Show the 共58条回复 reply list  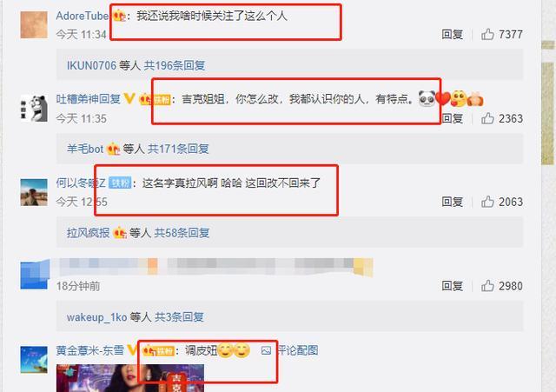coord(182,233)
